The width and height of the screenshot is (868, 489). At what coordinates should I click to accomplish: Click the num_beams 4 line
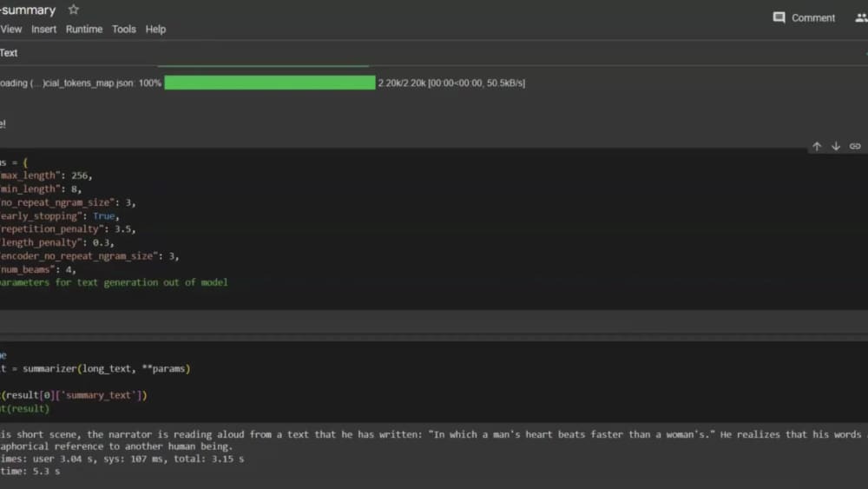coord(38,270)
